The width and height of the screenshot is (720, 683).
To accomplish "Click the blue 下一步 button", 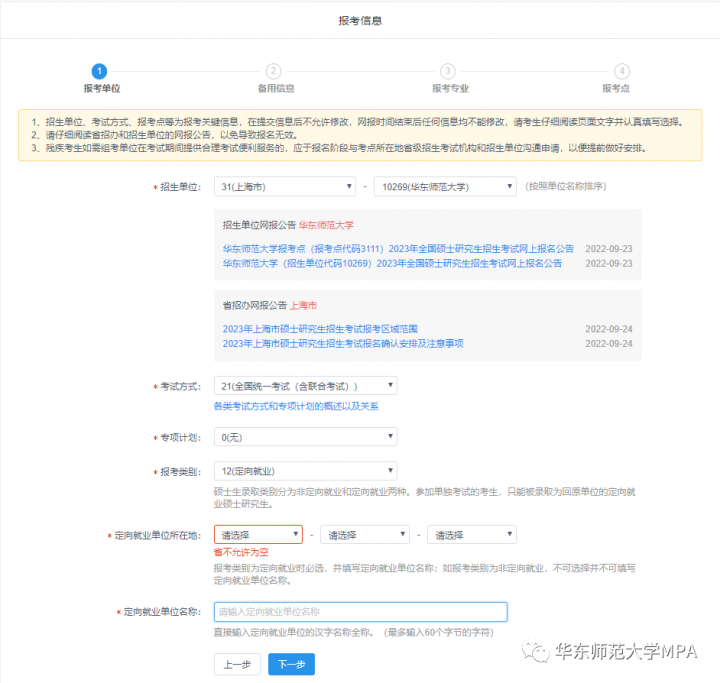I will [292, 664].
